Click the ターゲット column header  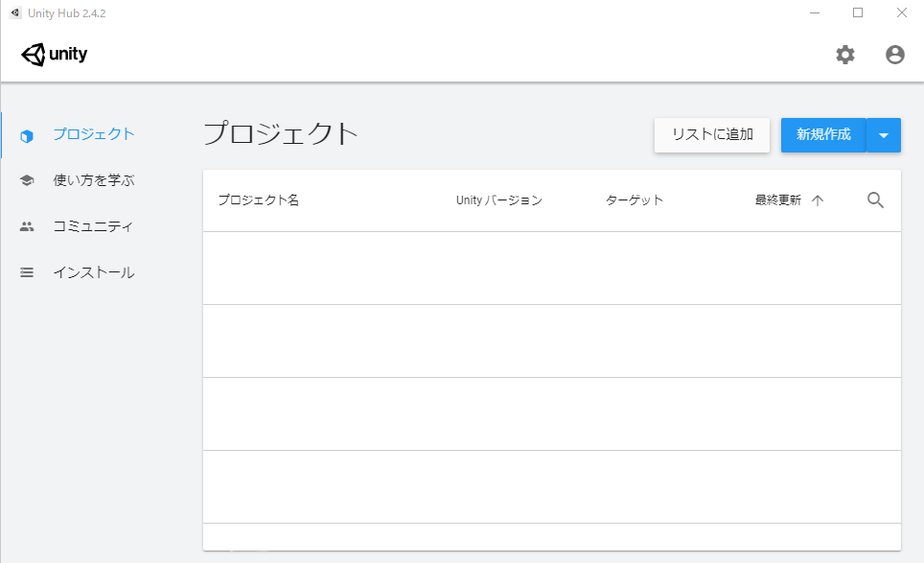pos(635,200)
